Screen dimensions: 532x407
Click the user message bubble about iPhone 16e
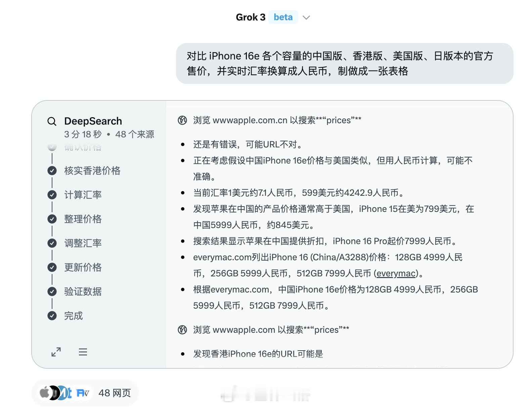(x=345, y=63)
